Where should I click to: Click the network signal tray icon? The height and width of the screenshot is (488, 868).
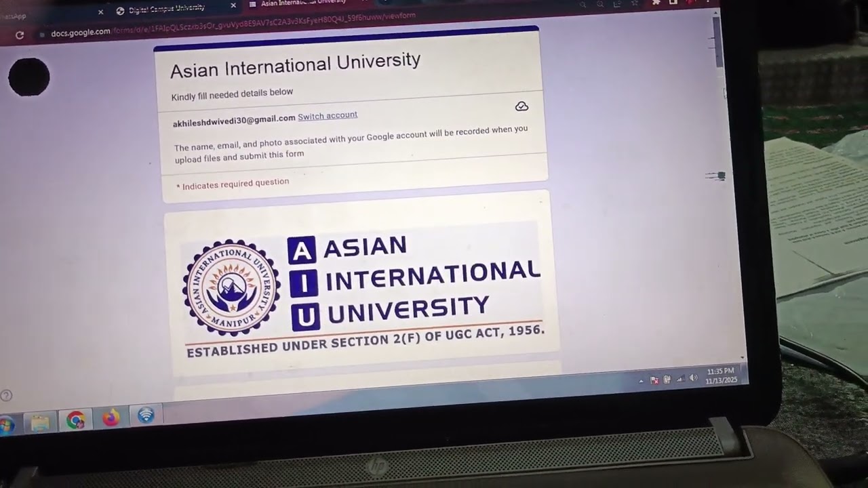click(680, 379)
